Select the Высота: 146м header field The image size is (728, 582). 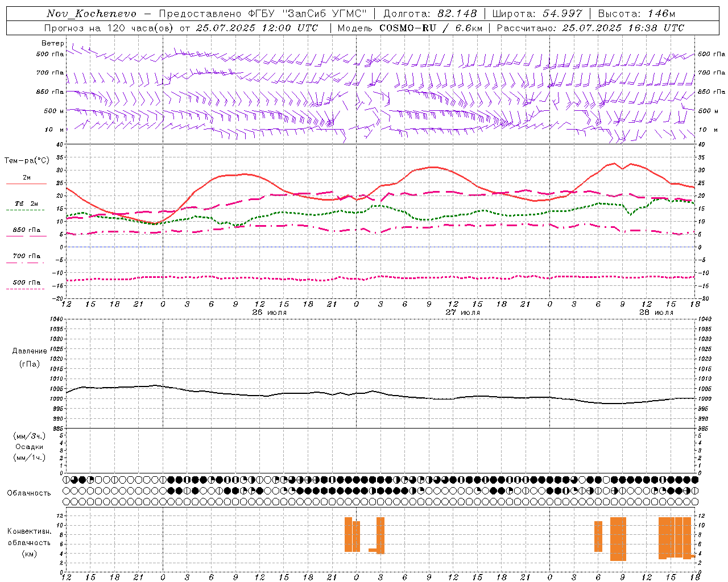[x=636, y=14]
